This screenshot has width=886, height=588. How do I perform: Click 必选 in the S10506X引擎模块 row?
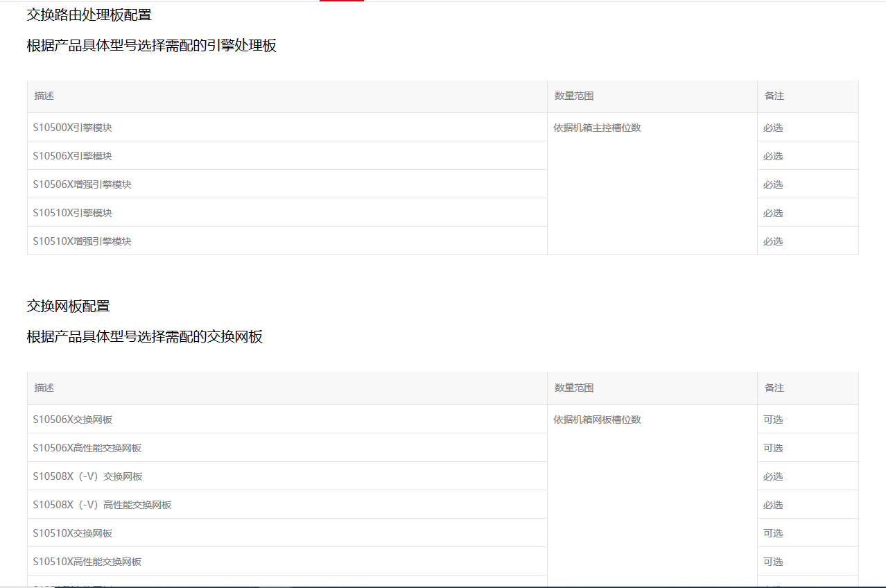pos(773,156)
